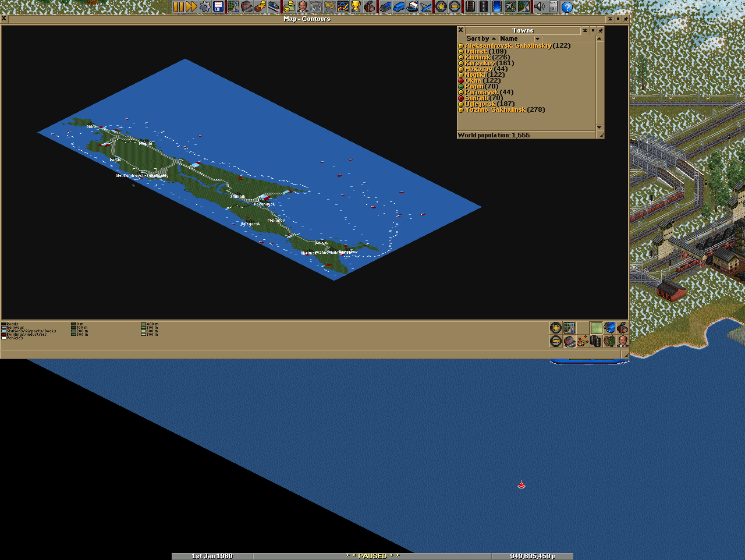745x560 pixels.
Task: Open the railway construction toolbar icon
Action: point(470,7)
